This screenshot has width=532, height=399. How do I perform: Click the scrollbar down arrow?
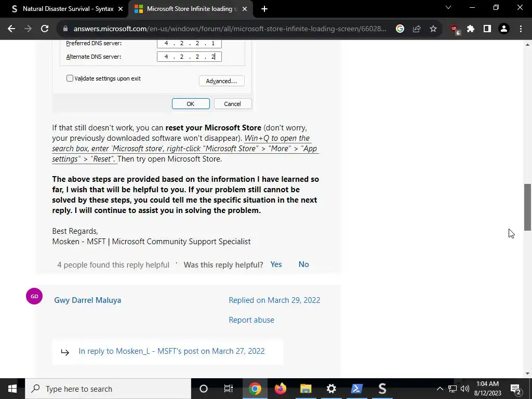pyautogui.click(x=528, y=374)
